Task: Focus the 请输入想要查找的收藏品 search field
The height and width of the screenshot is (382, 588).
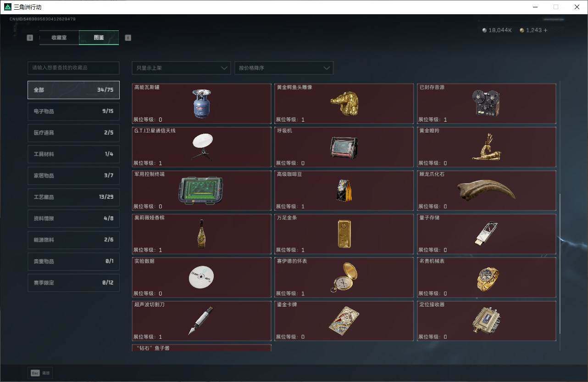Action: click(73, 68)
